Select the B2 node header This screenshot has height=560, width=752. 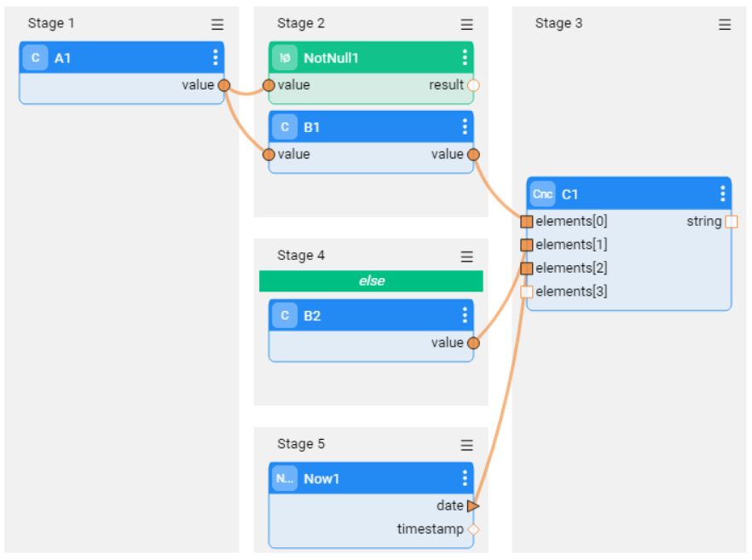point(371,315)
